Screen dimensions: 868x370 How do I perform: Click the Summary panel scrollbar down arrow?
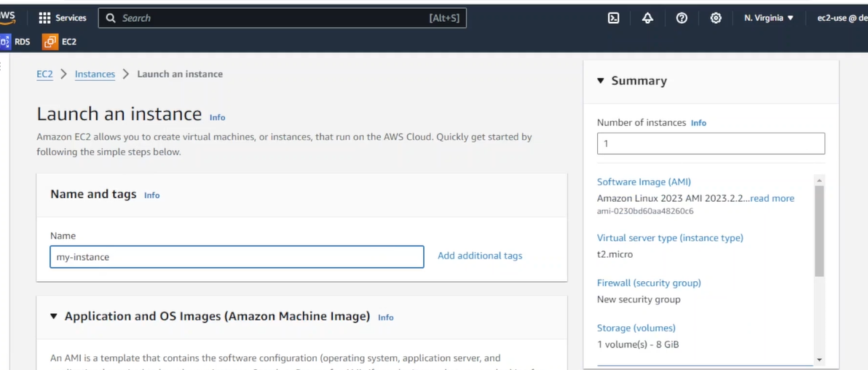click(819, 359)
